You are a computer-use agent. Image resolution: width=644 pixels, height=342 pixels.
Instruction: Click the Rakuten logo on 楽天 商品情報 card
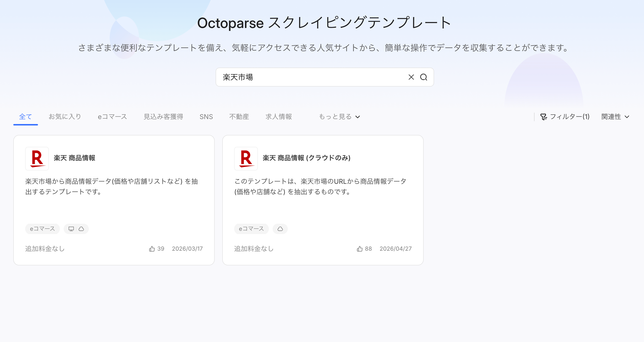click(37, 158)
